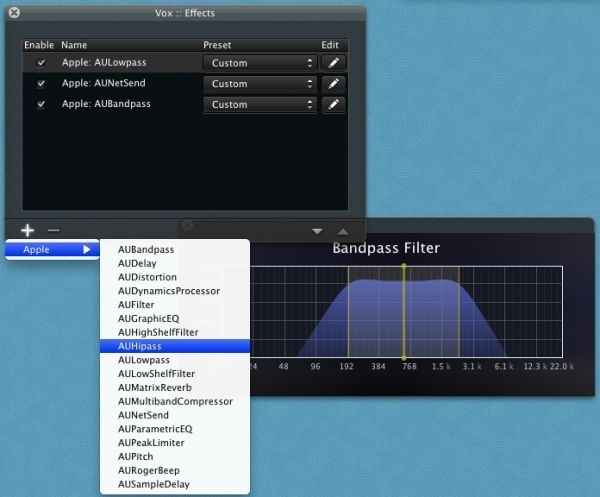600x497 pixels.
Task: Open the Custom preset dropdown for AULowpass
Action: click(260, 63)
